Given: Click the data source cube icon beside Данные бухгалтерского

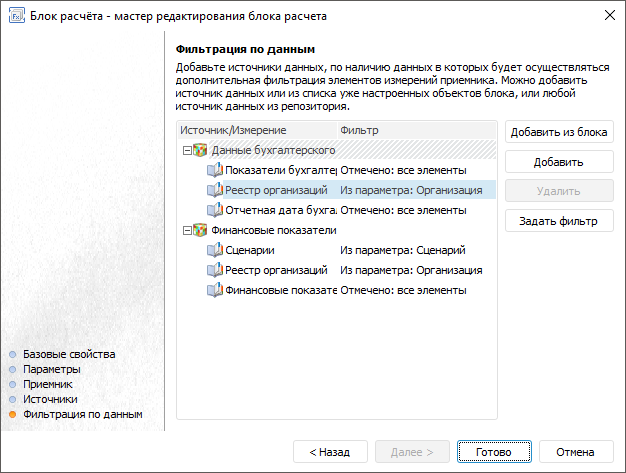Looking at the screenshot, I should coord(201,150).
